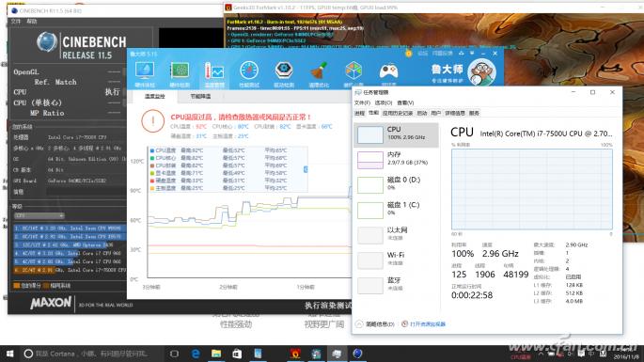Switch to 服务 tab in Task Manager
Image resolution: width=644 pixels, height=362 pixels.
click(x=474, y=113)
